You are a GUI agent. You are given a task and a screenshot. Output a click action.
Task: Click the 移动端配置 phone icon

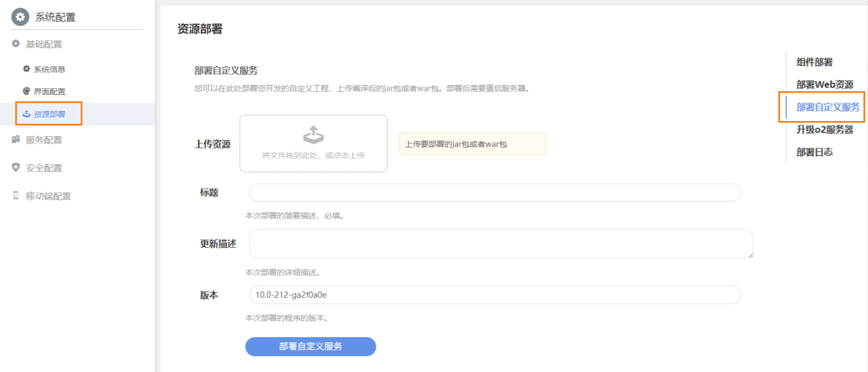(16, 196)
